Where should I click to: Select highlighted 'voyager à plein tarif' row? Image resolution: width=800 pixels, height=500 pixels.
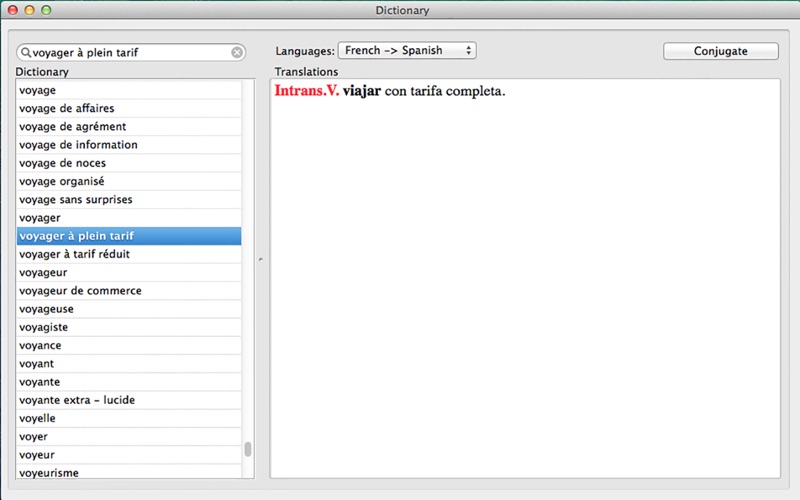pos(129,236)
